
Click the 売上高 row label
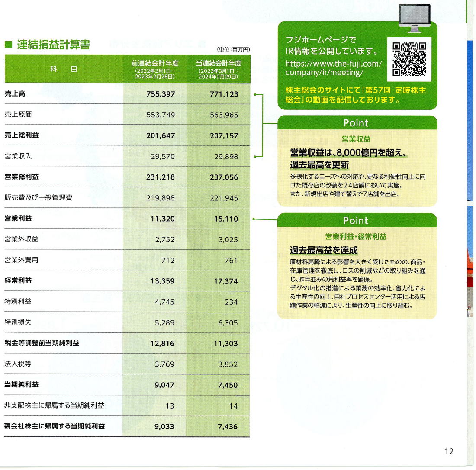click(x=15, y=93)
